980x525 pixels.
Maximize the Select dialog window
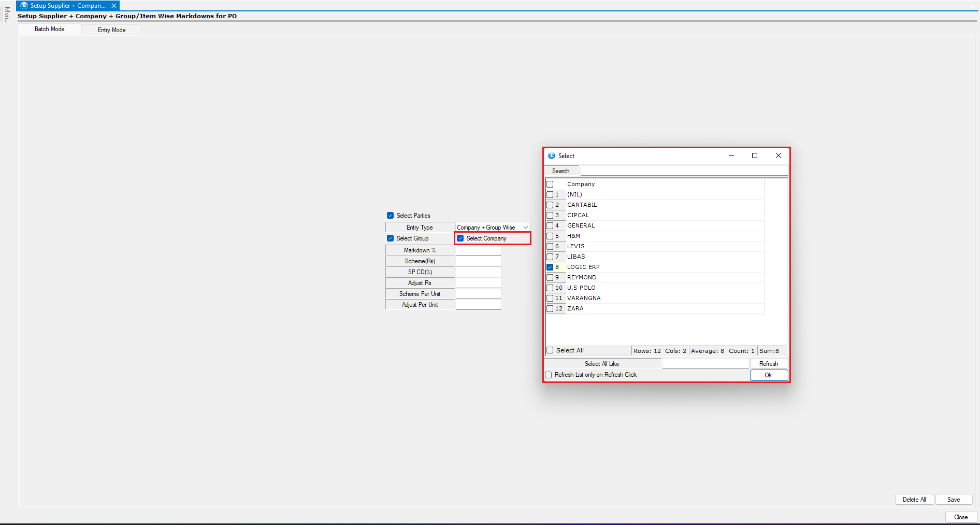(x=755, y=155)
